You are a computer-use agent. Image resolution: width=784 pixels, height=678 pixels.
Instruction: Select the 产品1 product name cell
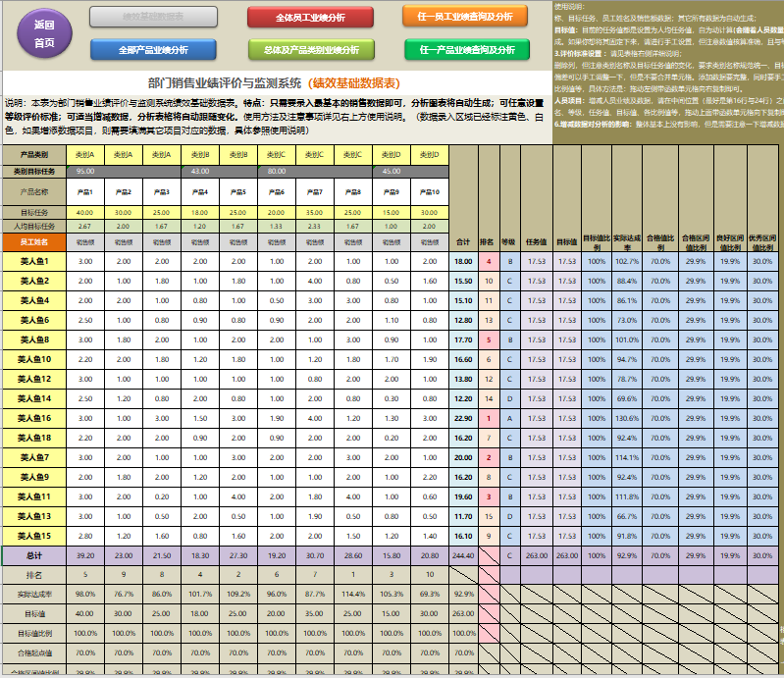[x=85, y=192]
